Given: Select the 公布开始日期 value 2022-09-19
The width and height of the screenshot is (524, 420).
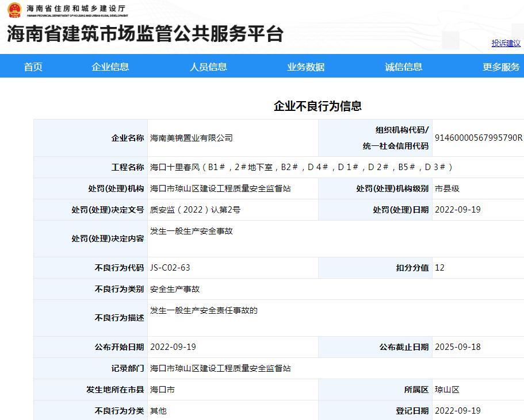Looking at the screenshot, I should [x=173, y=347].
